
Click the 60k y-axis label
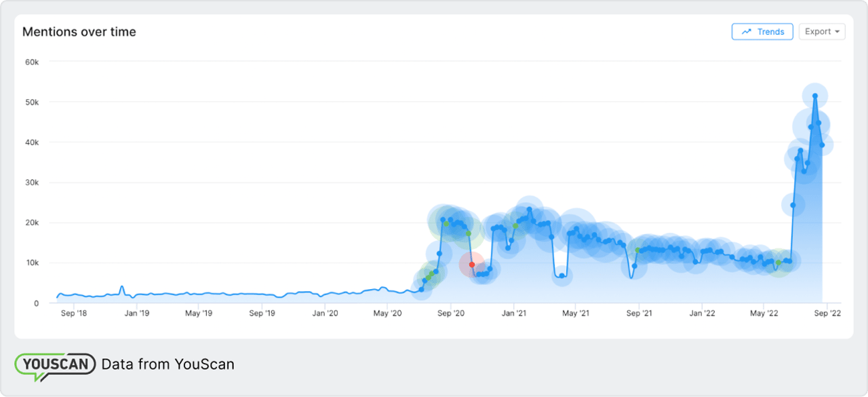pos(32,62)
